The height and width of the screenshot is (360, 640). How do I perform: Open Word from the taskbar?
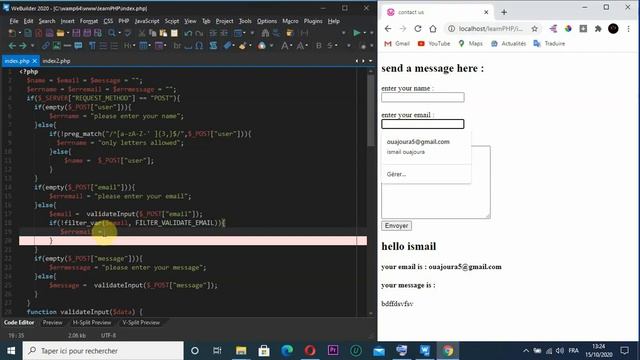coord(424,351)
